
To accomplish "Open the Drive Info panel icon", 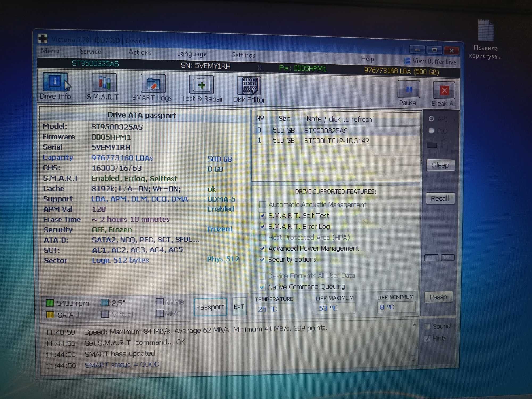I will click(55, 82).
